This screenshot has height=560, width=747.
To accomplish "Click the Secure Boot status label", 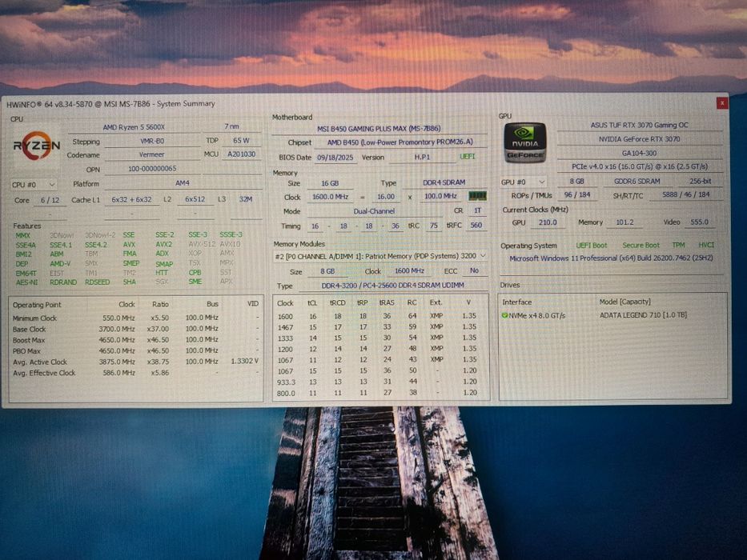I will (641, 246).
